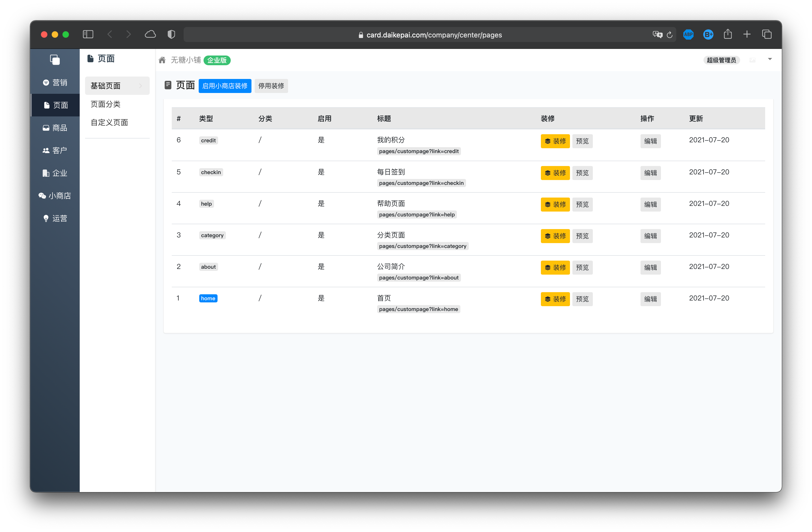This screenshot has height=532, width=812.
Task: Select 页面分类 in the submenu
Action: click(106, 104)
